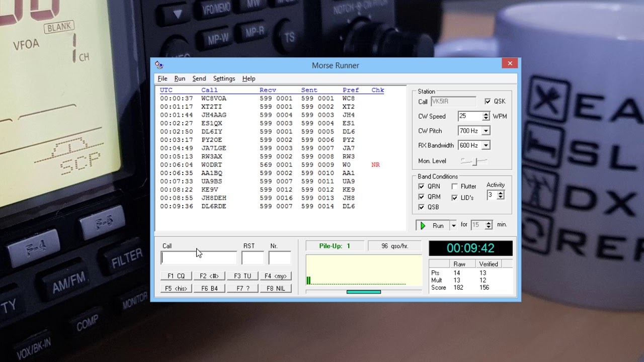Click the F2 <#> button
Viewport: 644px width, 362px height.
tap(209, 276)
